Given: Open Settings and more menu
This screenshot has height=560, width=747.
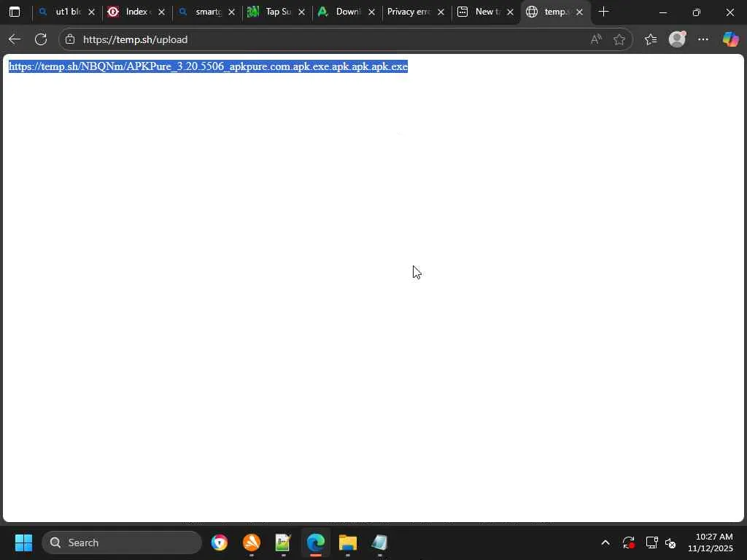Looking at the screenshot, I should pos(703,39).
